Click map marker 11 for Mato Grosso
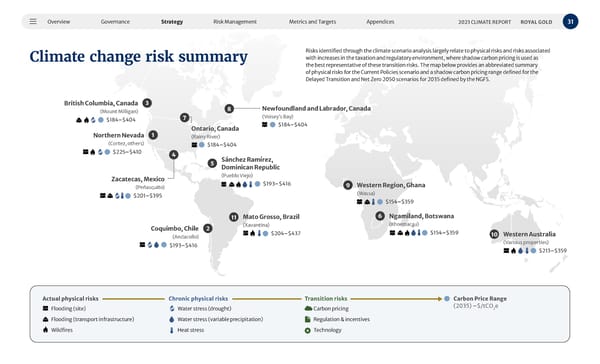Screen dimensions: 600x364 pyautogui.click(x=233, y=217)
